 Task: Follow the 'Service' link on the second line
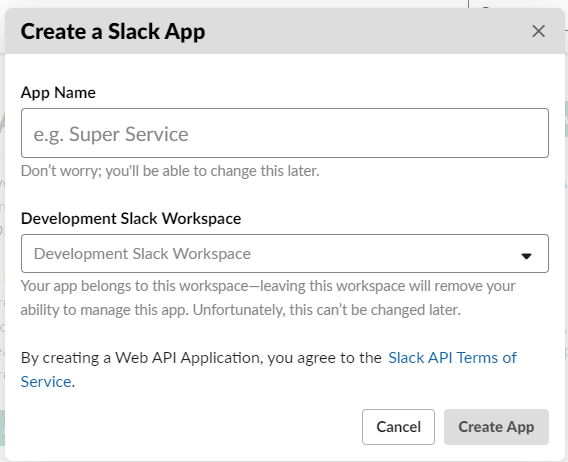(46, 382)
